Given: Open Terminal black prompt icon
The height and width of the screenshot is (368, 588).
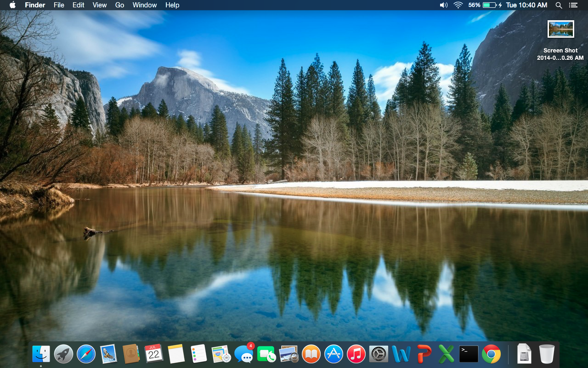Looking at the screenshot, I should tap(469, 354).
